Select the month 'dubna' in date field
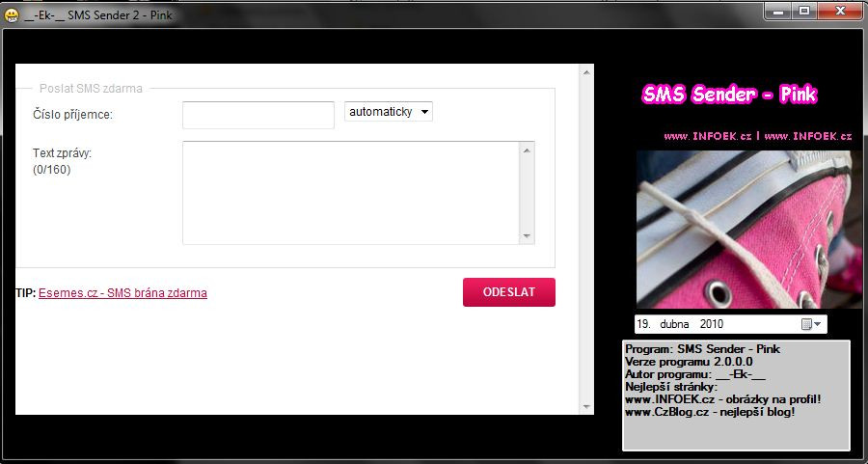Image resolution: width=868 pixels, height=464 pixels. (x=674, y=324)
